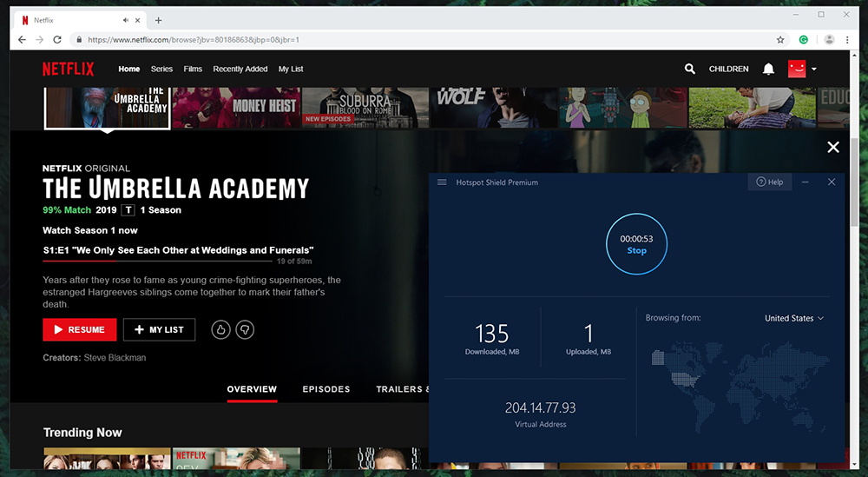Open My List in Netflix nav
868x477 pixels.
pos(291,69)
